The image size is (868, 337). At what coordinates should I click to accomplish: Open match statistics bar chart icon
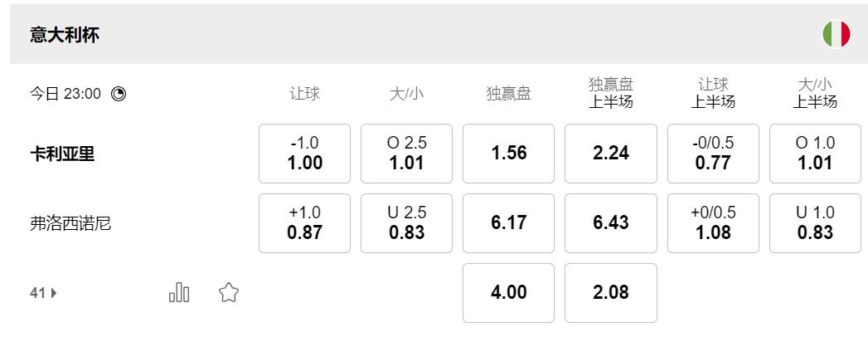pyautogui.click(x=179, y=292)
